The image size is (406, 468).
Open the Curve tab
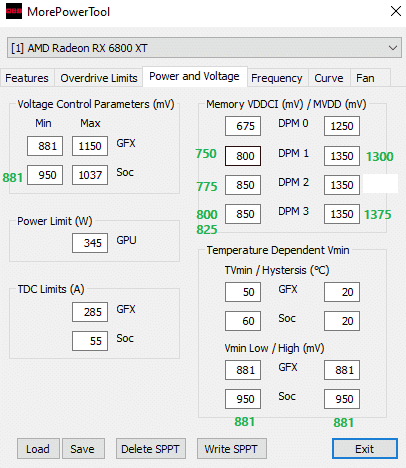[x=329, y=78]
